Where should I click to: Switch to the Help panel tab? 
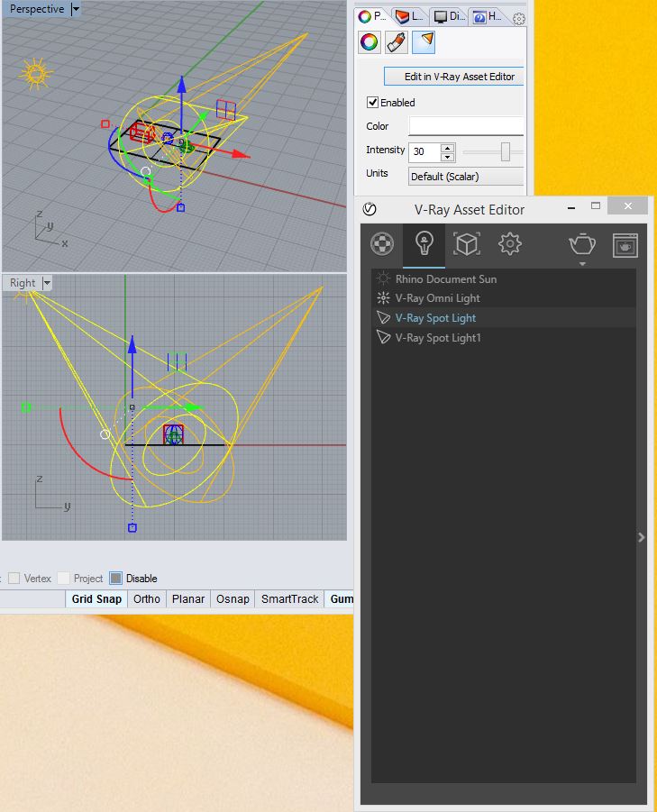tap(488, 16)
